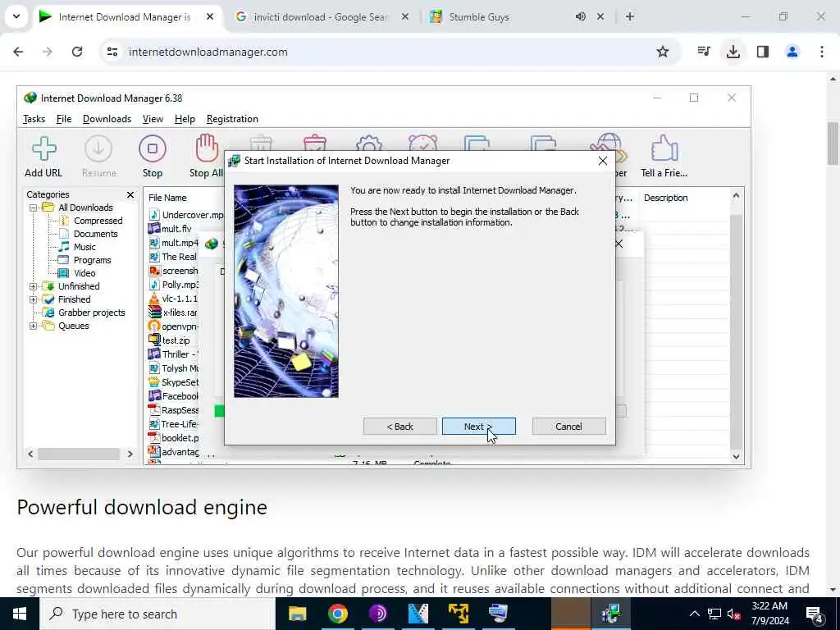This screenshot has width=840, height=630.
Task: Switch to the invicti download Google tab
Action: point(320,17)
